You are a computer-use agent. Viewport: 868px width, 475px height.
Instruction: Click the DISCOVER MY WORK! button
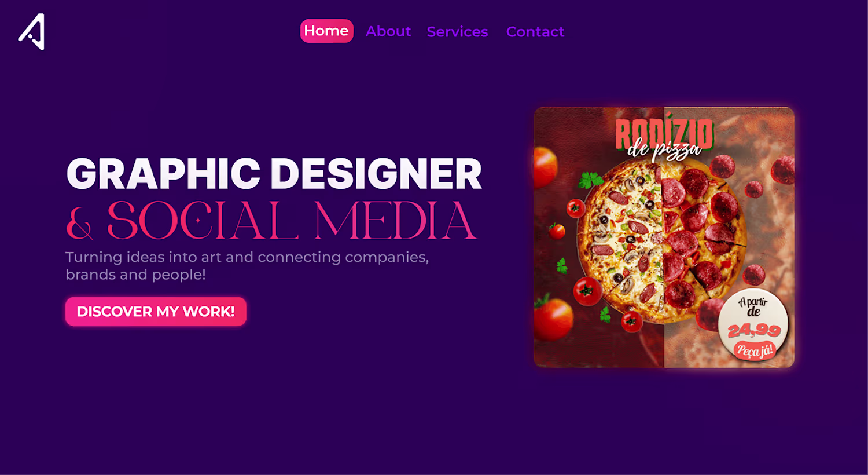coord(156,312)
